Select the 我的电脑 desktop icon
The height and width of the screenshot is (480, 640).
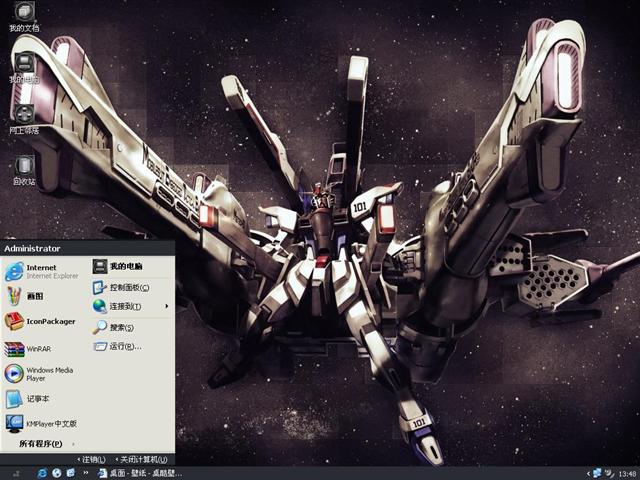24,68
